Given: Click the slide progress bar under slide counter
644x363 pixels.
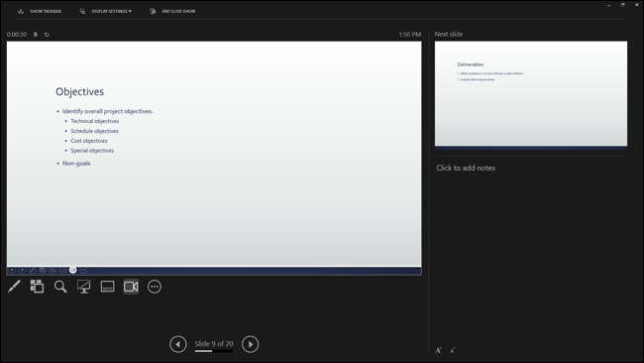Looking at the screenshot, I should (x=214, y=351).
